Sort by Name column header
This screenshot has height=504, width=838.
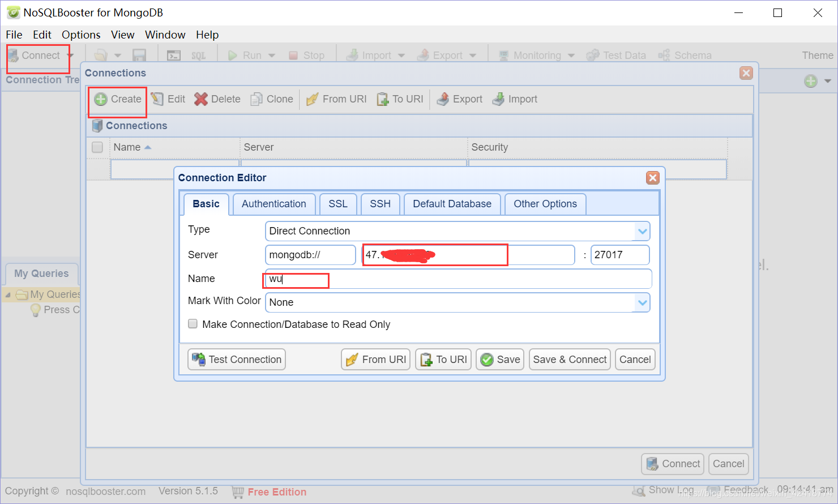pos(175,147)
